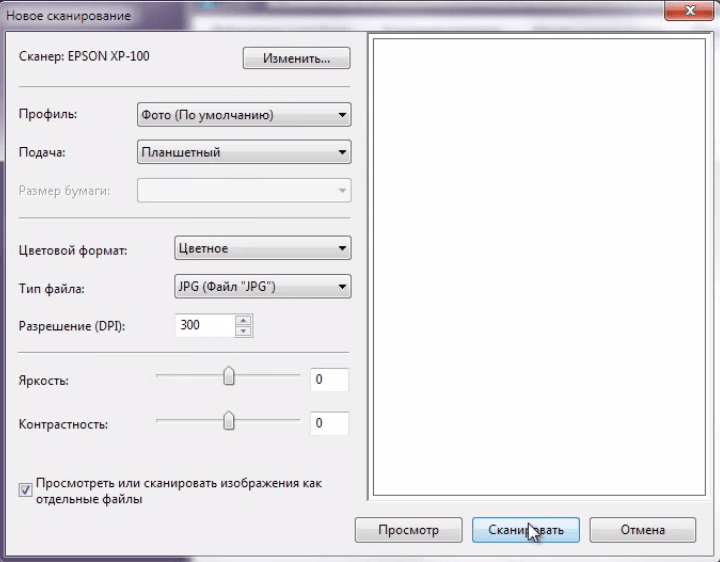This screenshot has width=720, height=562.
Task: Click into the Разрешение (DPI) field
Action: coord(205,326)
